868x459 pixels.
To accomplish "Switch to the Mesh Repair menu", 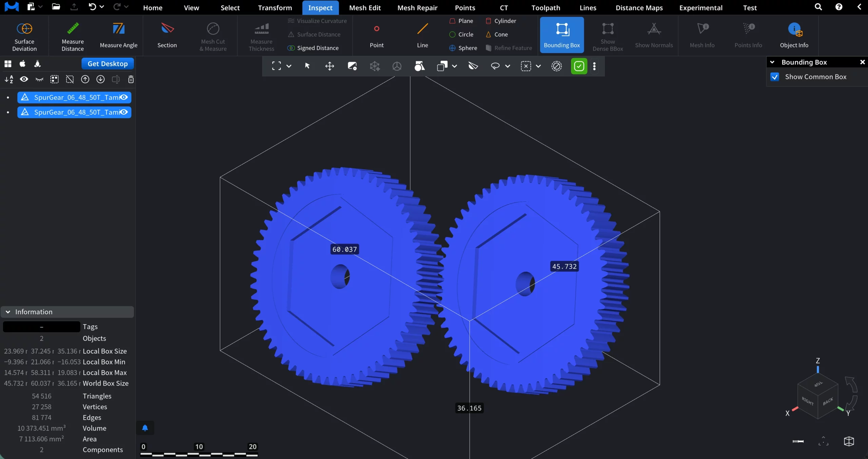I will coord(417,7).
